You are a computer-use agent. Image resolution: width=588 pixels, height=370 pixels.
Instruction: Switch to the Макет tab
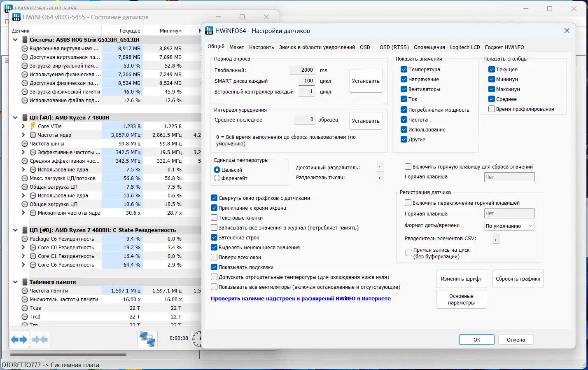point(237,47)
